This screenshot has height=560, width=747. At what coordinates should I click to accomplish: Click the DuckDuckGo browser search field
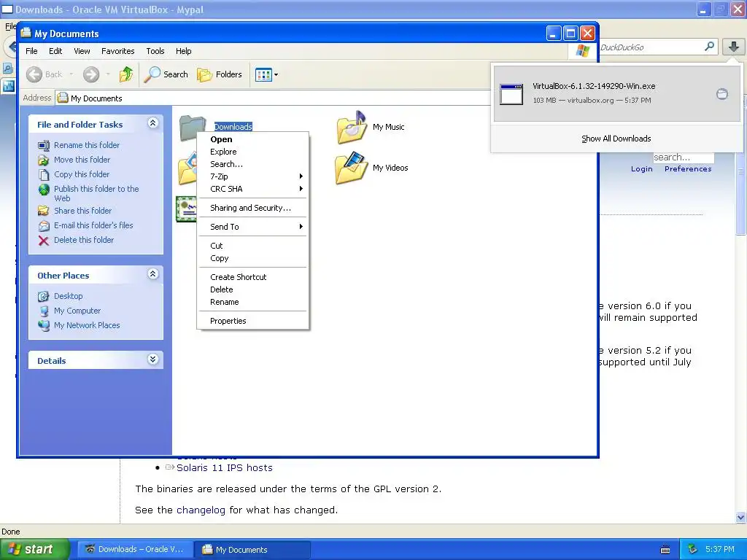click(650, 47)
